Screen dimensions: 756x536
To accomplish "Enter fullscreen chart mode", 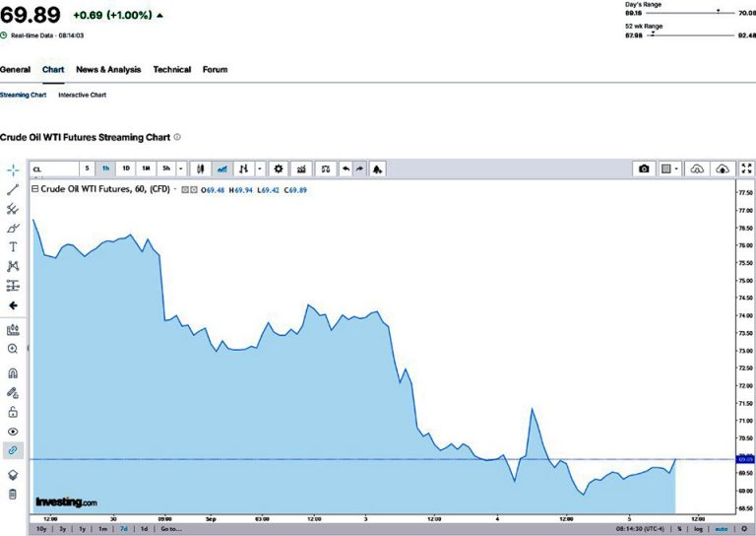I will (746, 168).
